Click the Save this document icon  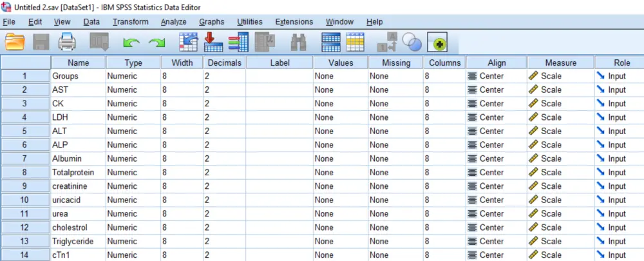coord(41,42)
